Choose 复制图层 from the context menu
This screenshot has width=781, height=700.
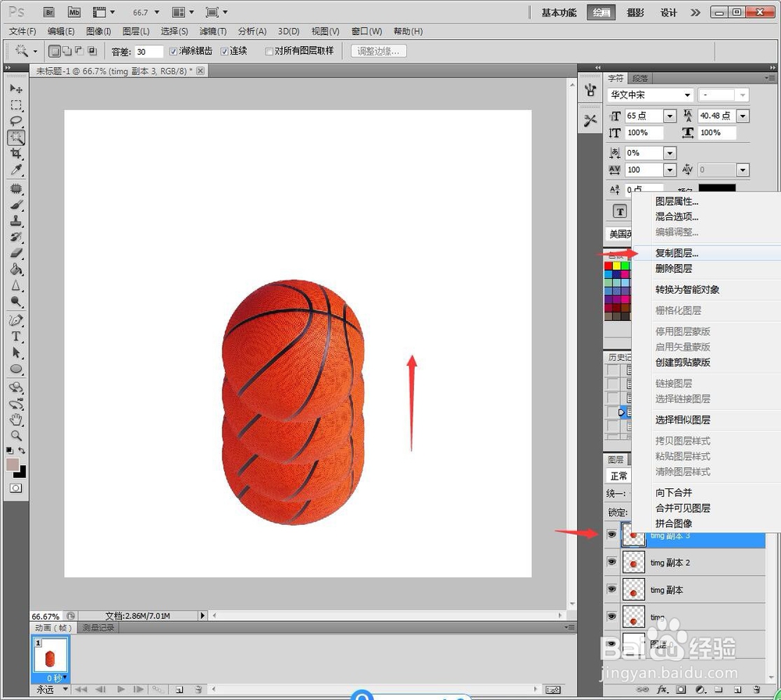coord(676,253)
